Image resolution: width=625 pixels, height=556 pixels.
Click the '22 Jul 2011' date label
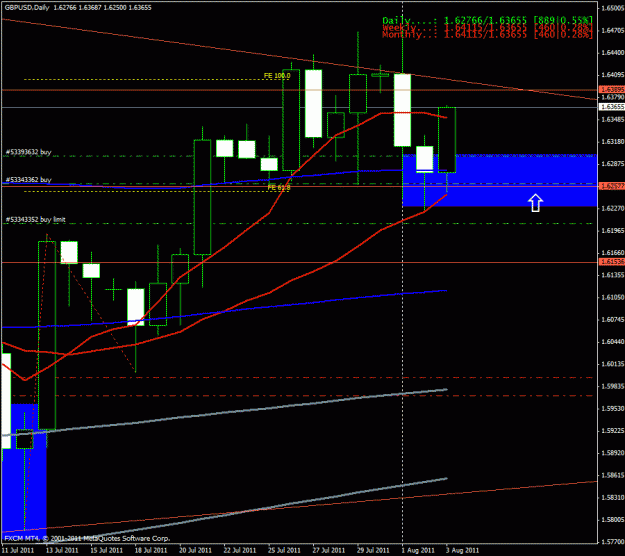(x=240, y=550)
